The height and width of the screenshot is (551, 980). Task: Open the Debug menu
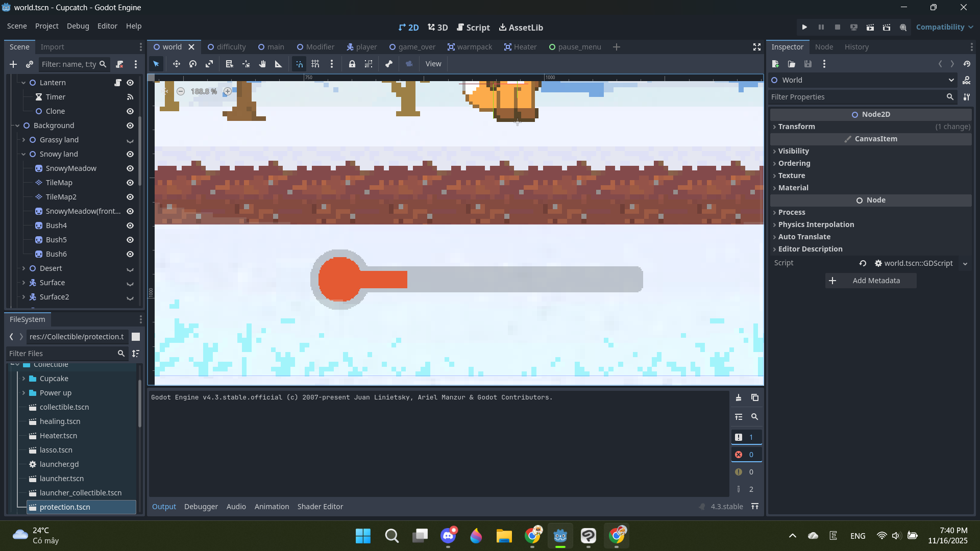pos(78,26)
